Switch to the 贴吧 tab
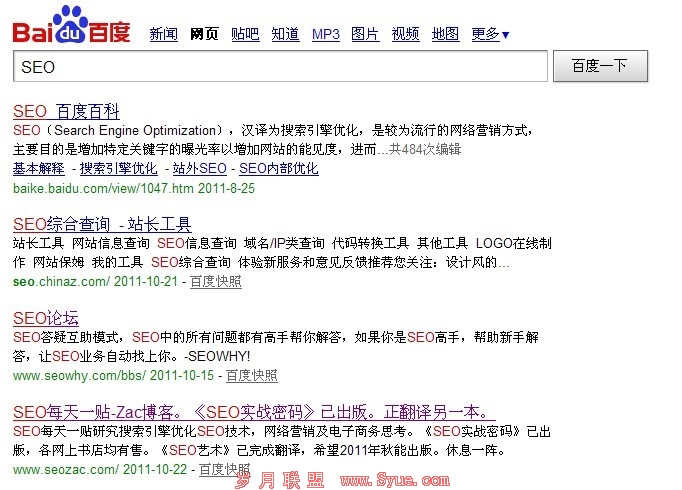This screenshot has height=490, width=682. [x=245, y=34]
